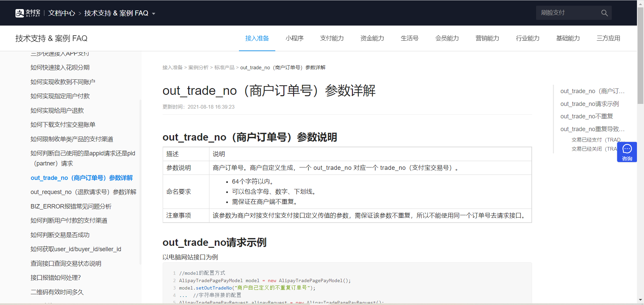Click breadcrumb link 标准产品
The width and height of the screenshot is (644, 305).
click(225, 68)
